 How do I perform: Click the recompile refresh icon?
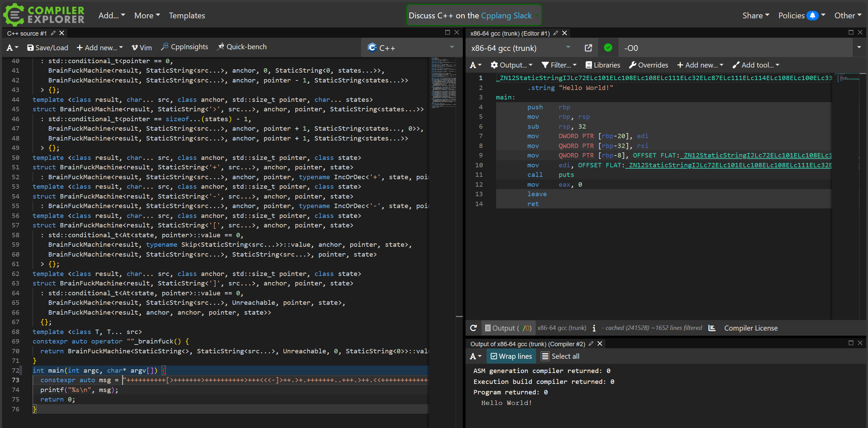[x=473, y=328]
